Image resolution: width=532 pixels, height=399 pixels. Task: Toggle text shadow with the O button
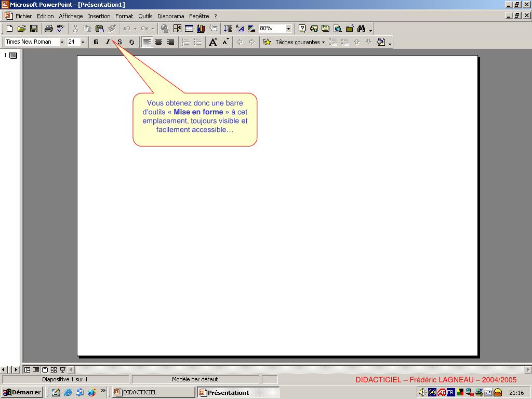(131, 42)
